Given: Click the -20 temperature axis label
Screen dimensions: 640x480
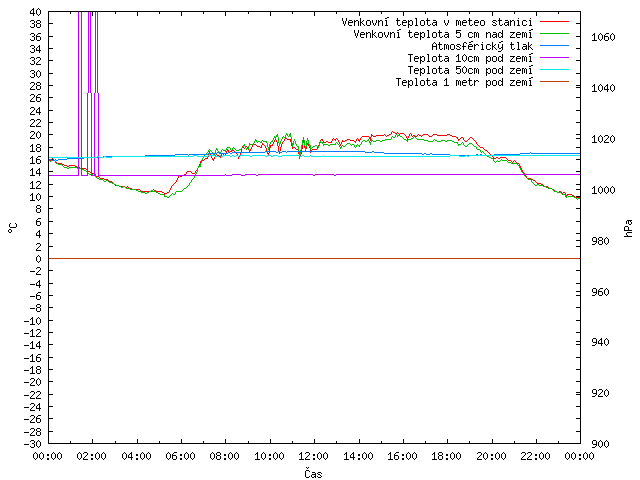Looking at the screenshot, I should (33, 382).
